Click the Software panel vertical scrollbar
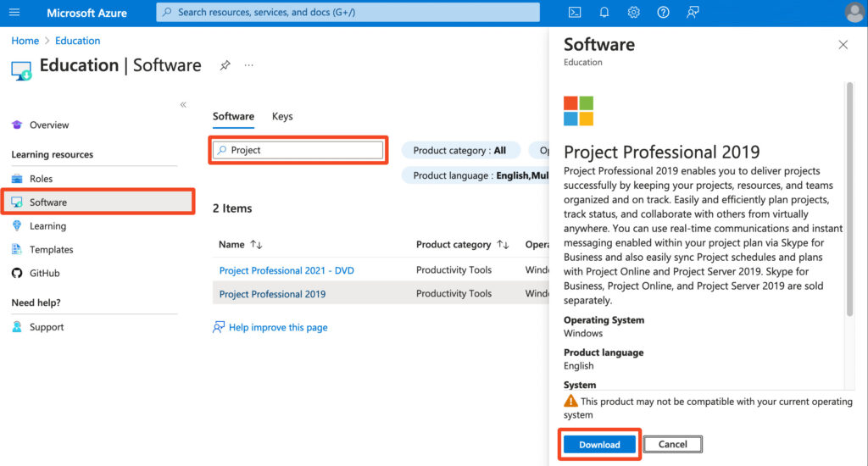The image size is (868, 466). click(x=849, y=199)
